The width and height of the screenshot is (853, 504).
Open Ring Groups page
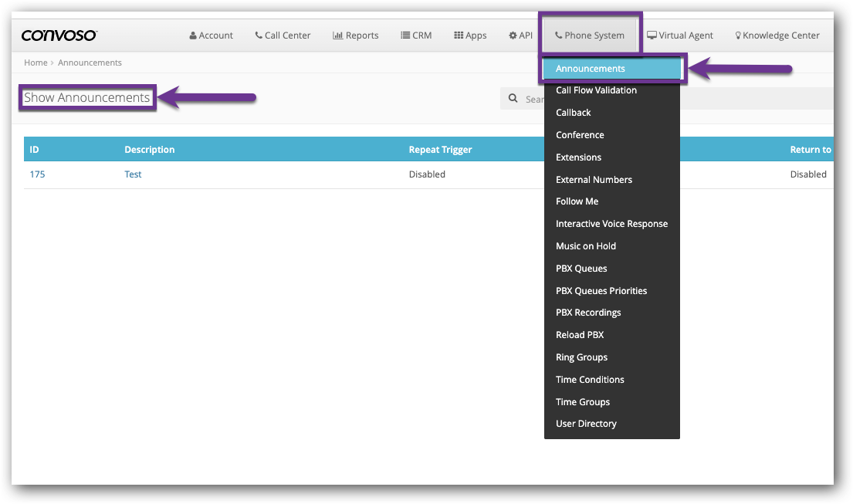(581, 357)
